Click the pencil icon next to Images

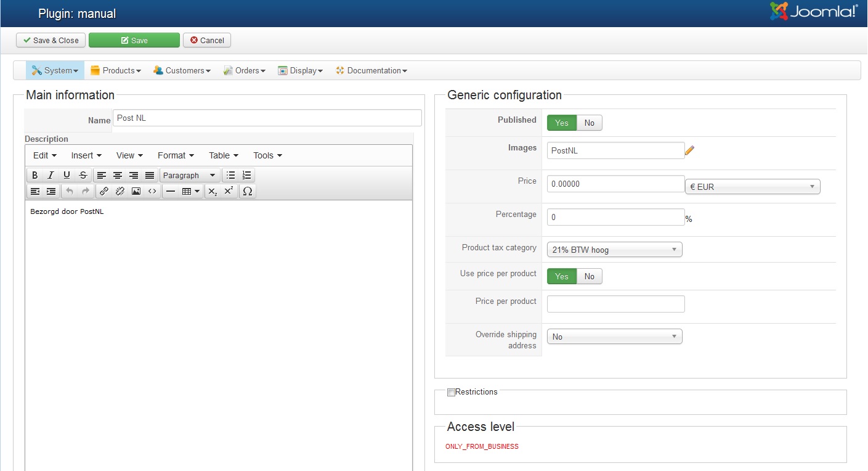689,150
